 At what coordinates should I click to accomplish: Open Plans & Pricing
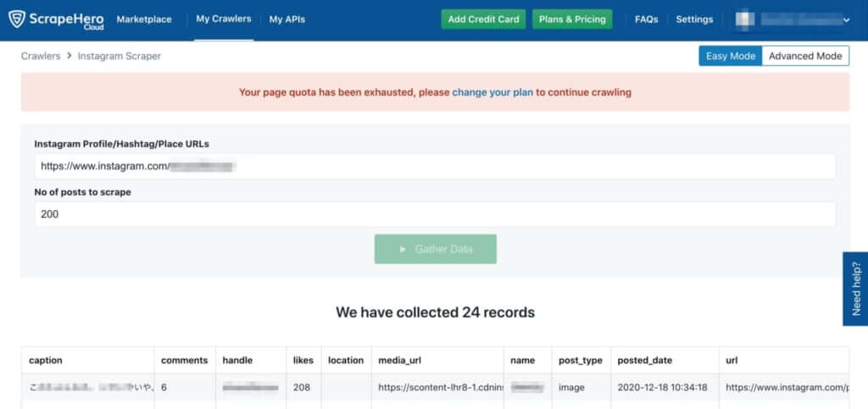(x=572, y=19)
